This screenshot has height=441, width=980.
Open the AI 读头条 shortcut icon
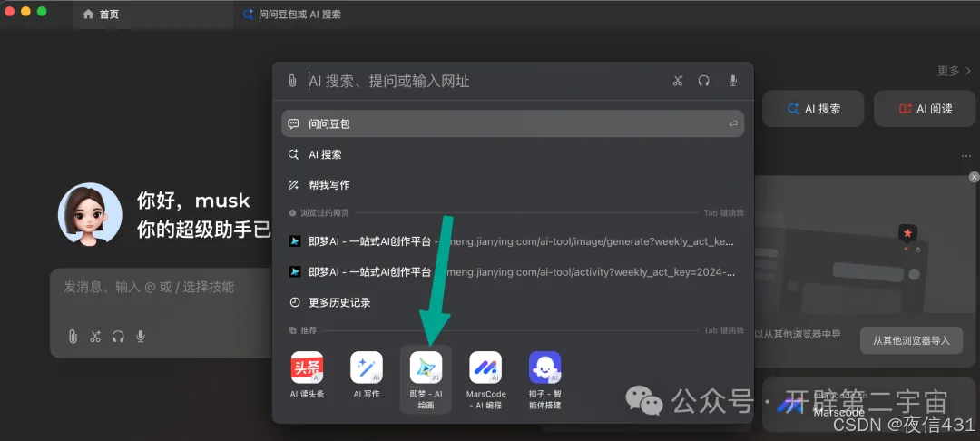(307, 367)
